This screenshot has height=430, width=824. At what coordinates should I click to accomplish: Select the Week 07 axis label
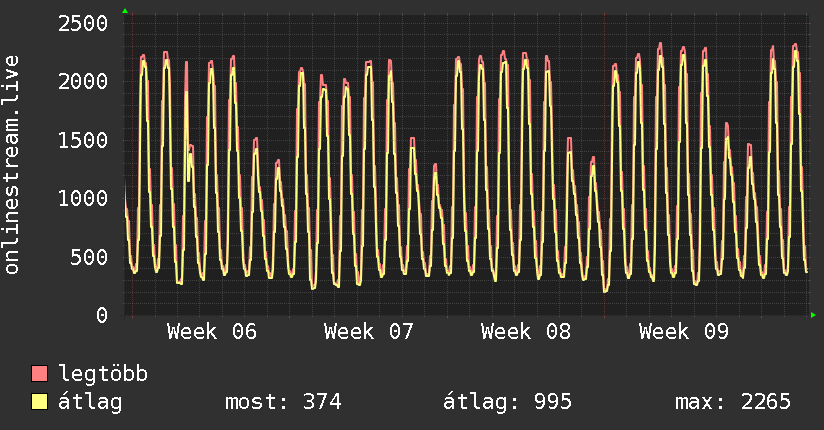click(369, 332)
